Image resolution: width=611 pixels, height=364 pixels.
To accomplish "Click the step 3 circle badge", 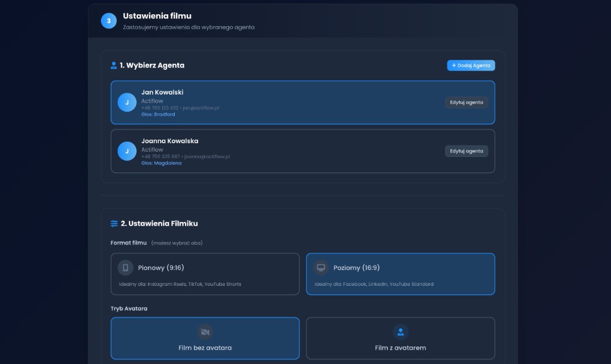I will (109, 21).
